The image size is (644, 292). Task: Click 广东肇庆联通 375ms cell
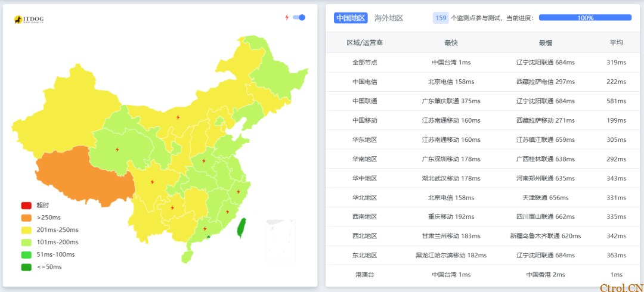pyautogui.click(x=451, y=101)
